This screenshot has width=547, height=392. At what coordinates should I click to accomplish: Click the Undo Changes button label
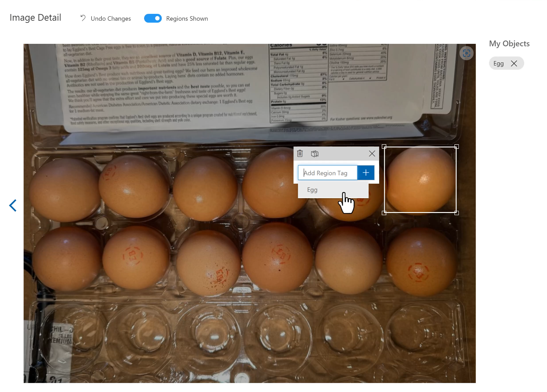coord(111,19)
